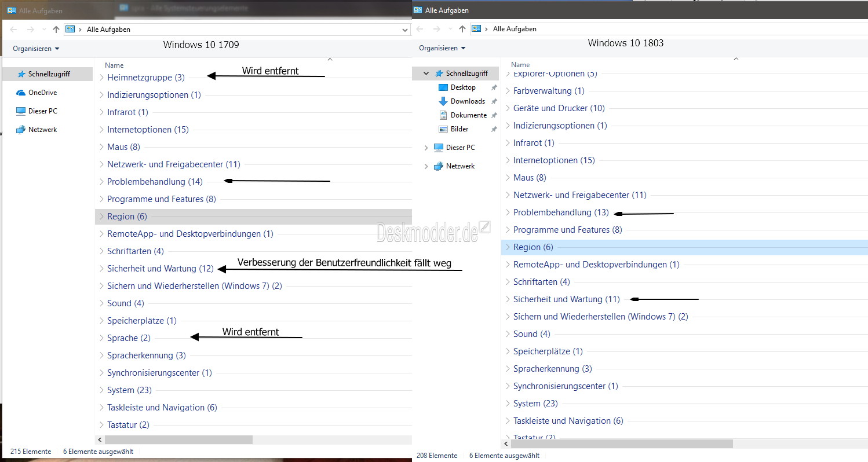Open OneDrive in the 1709 sidebar
Image resolution: width=868 pixels, height=462 pixels.
click(x=36, y=93)
